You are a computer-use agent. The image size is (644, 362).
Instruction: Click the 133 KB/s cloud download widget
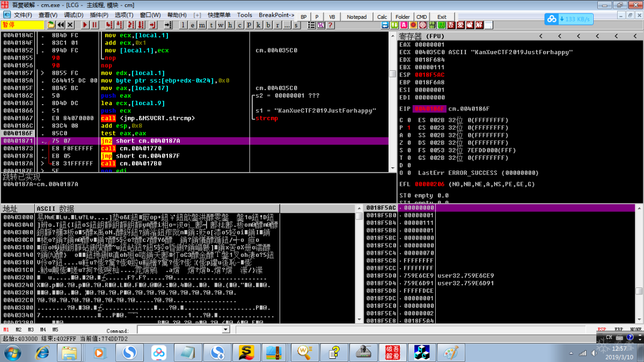pyautogui.click(x=569, y=19)
